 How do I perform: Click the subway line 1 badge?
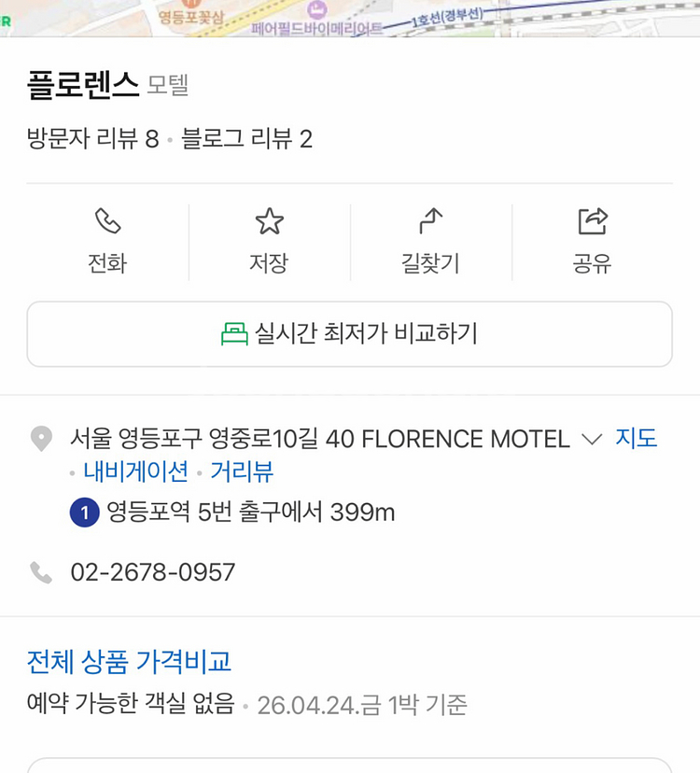85,513
